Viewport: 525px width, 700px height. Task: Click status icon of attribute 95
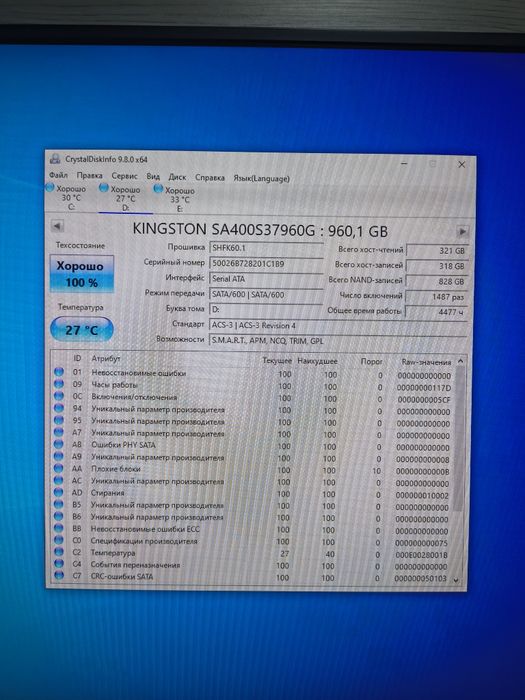point(59,420)
